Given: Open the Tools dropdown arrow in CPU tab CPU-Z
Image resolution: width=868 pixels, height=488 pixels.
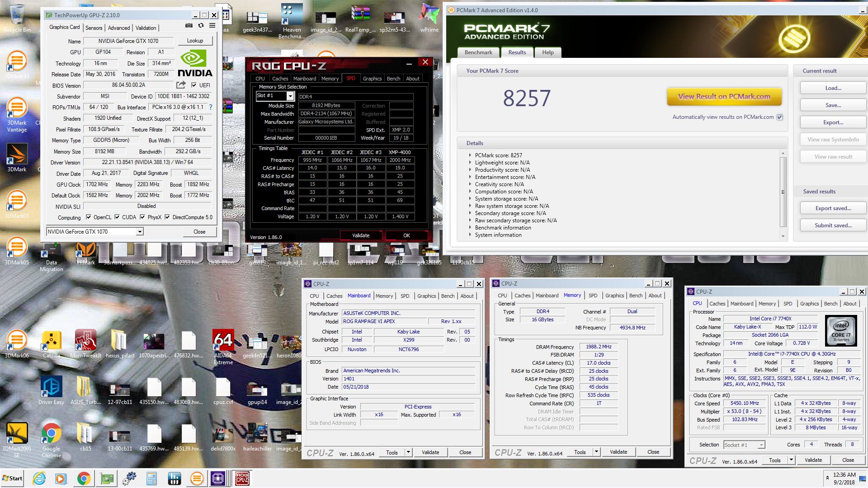Looking at the screenshot, I should tap(791, 460).
